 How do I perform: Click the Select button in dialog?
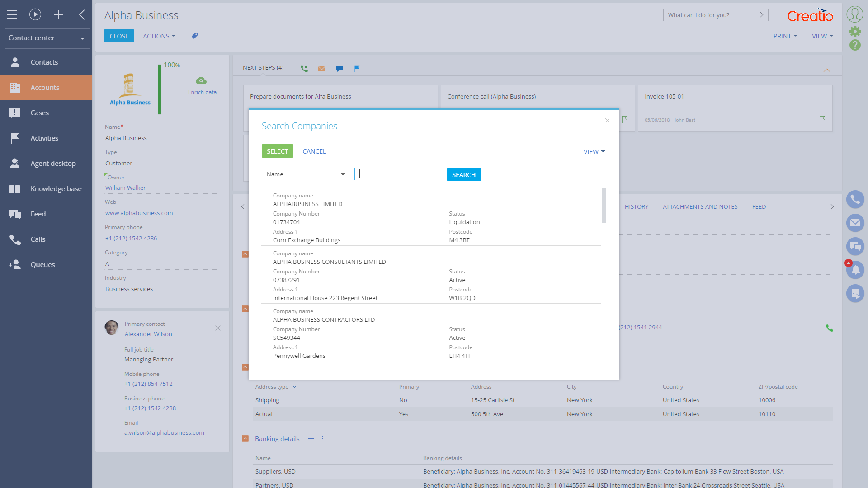278,151
